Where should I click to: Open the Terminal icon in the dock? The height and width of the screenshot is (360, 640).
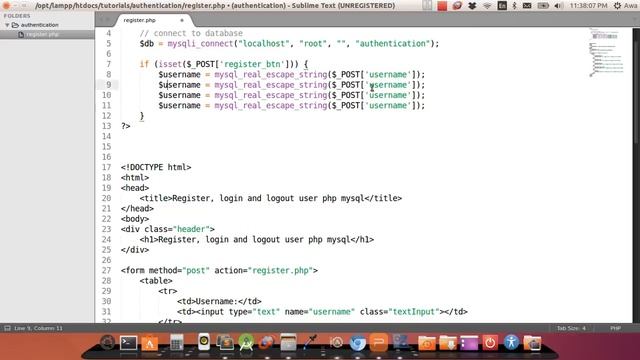click(x=128, y=343)
